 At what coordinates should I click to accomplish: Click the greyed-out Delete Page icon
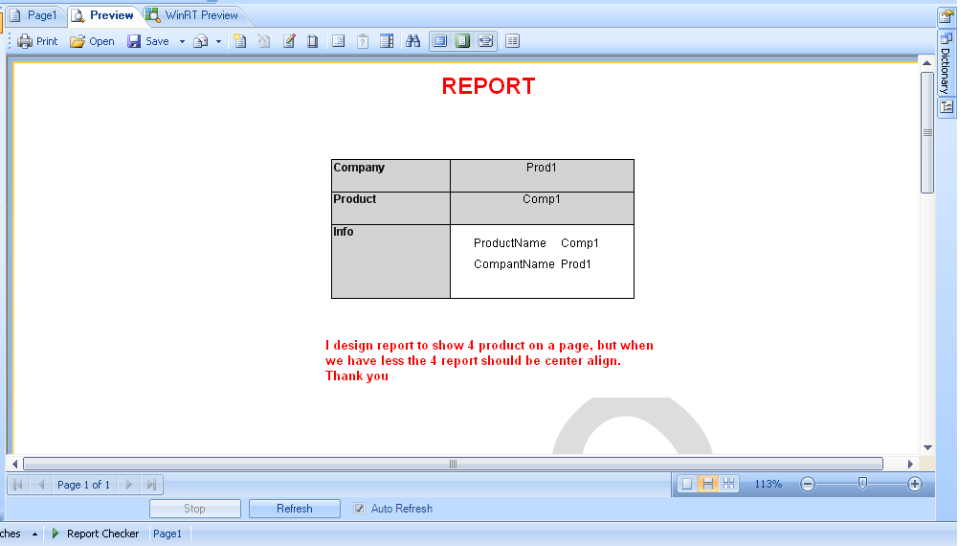264,41
